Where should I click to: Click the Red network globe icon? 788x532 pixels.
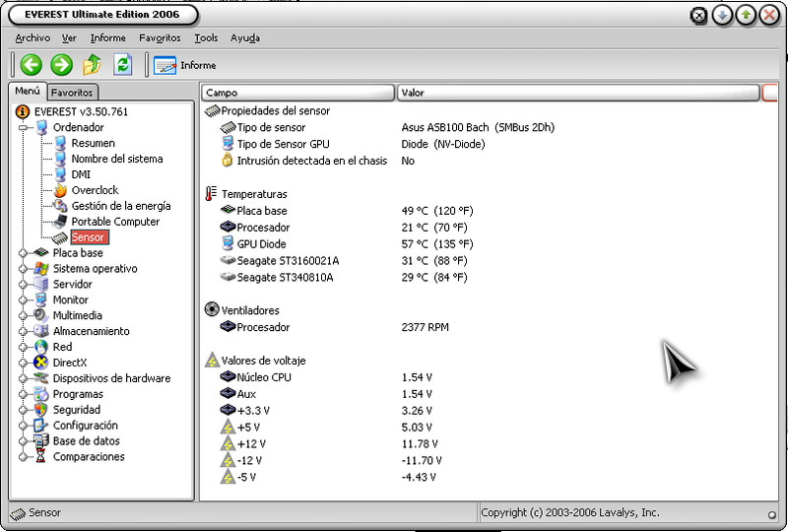[x=41, y=347]
